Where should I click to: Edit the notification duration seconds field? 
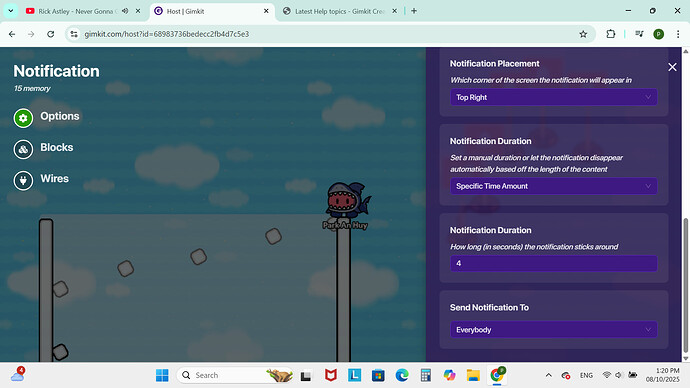click(554, 264)
